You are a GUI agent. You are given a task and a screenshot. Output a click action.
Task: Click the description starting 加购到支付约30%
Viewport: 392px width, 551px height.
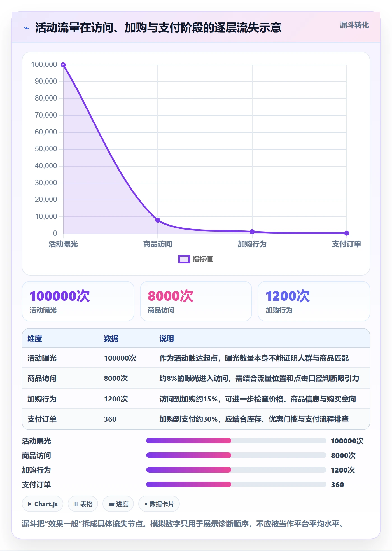point(254,419)
